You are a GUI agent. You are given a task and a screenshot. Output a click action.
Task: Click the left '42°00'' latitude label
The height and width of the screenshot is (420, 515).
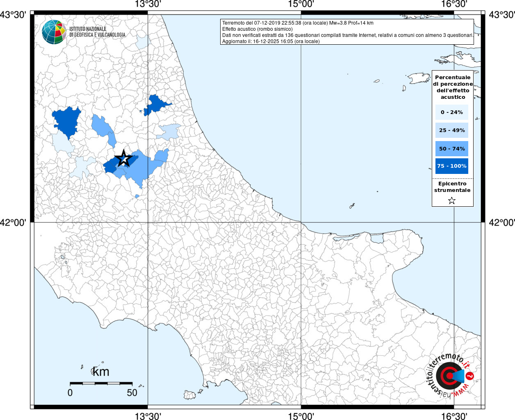13,222
